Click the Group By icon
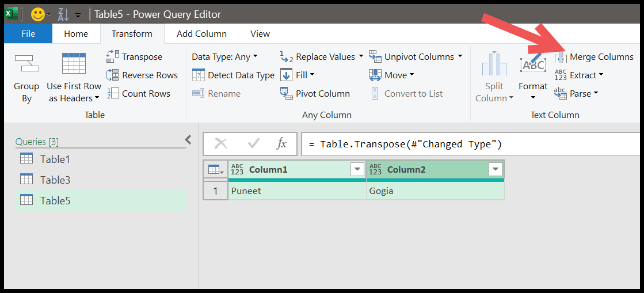This screenshot has width=644, height=293. [x=26, y=63]
